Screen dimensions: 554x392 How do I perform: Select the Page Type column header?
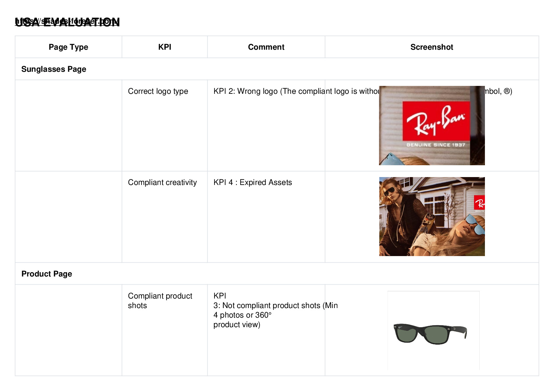coord(68,47)
